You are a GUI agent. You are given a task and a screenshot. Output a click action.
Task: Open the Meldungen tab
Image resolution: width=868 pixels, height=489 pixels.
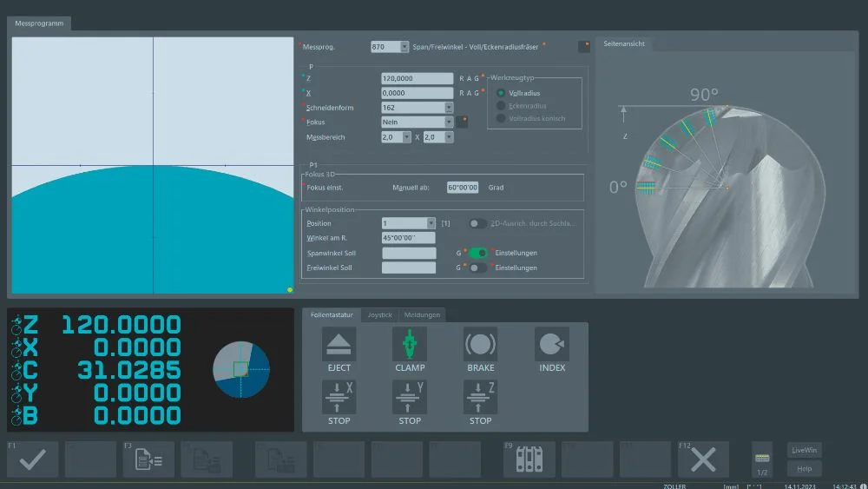click(x=422, y=314)
